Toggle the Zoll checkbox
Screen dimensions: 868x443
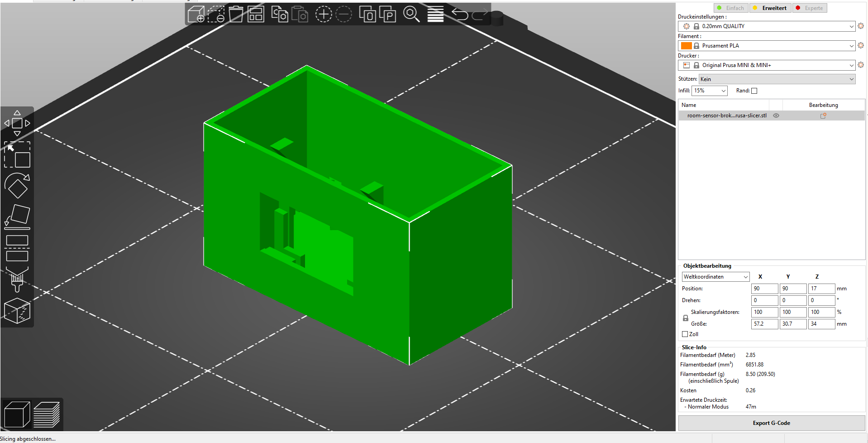pyautogui.click(x=685, y=334)
